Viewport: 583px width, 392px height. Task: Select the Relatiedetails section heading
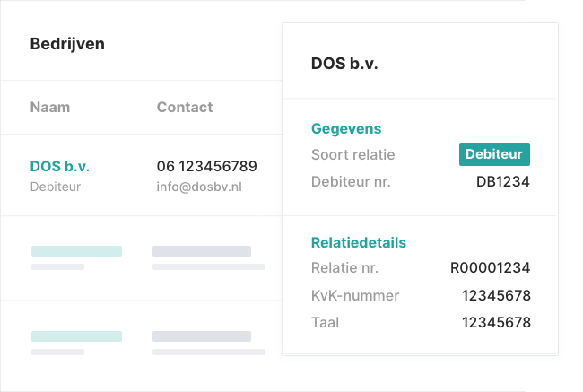[x=359, y=242]
